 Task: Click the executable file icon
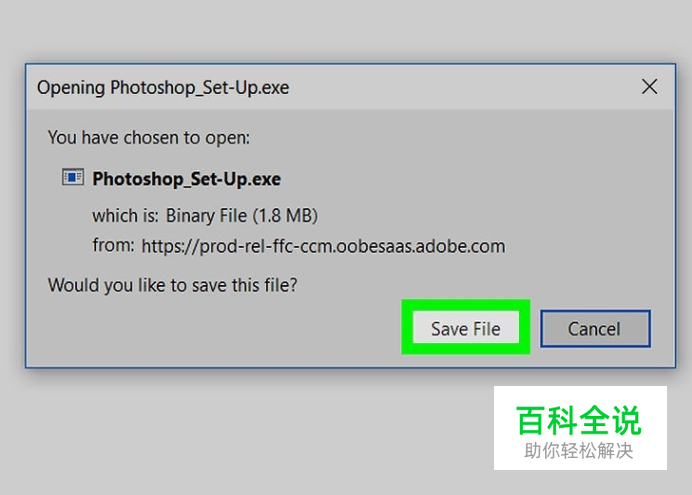(73, 177)
